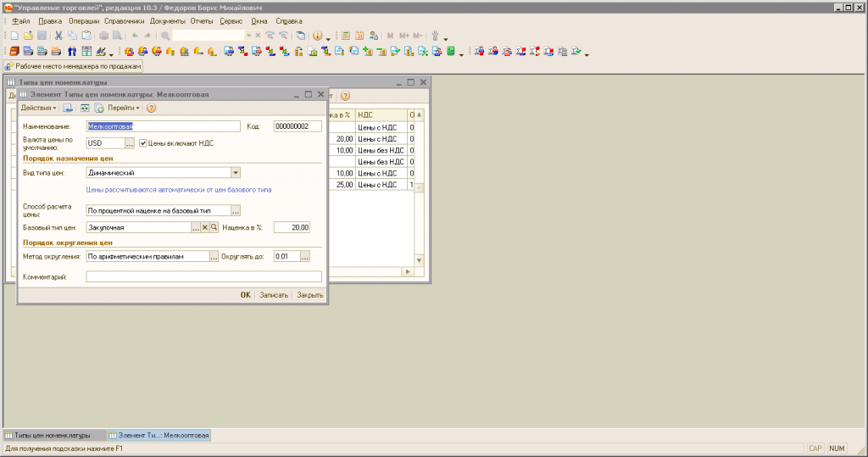The width and height of the screenshot is (868, 457).
Task: Open Перейти dropdown in element dialog
Action: pos(124,108)
